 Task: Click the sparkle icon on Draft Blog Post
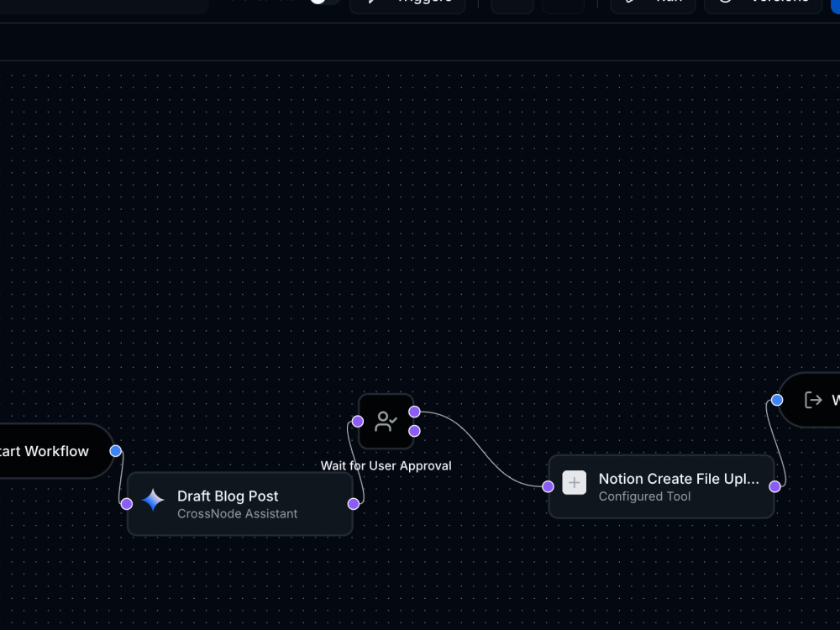(x=153, y=499)
